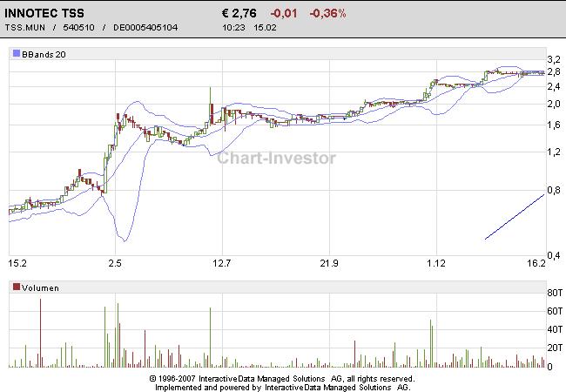Click the 2.5 date label on x-axis
566x392 pixels.
(115, 262)
